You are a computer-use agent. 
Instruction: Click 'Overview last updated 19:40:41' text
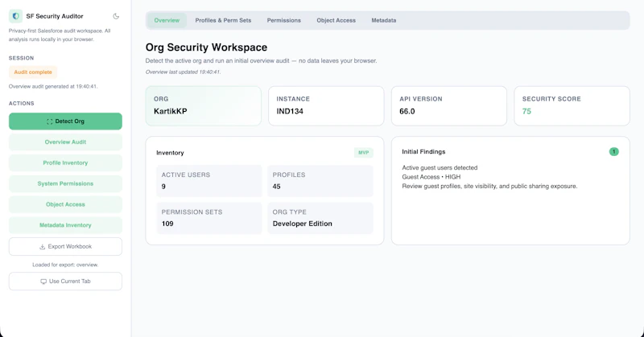[x=184, y=72]
